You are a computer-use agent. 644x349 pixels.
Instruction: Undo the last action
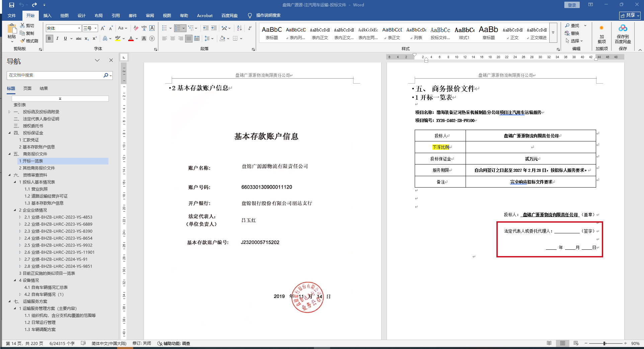[x=21, y=5]
